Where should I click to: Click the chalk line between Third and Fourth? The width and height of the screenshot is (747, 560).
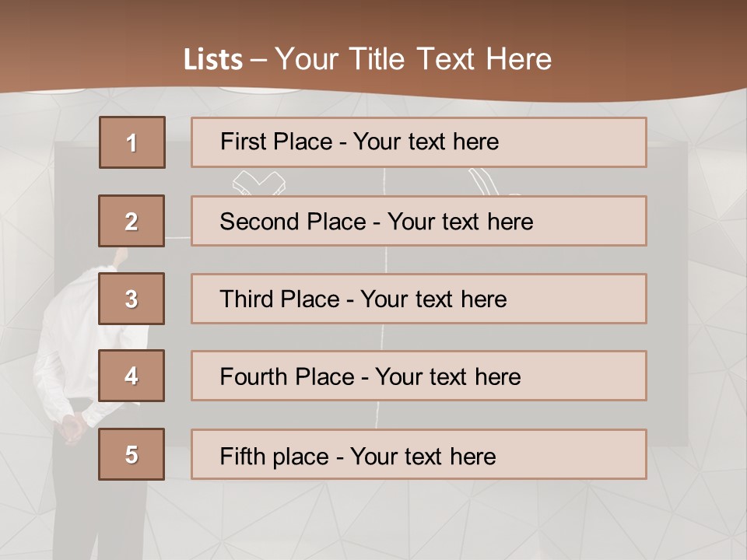(379, 337)
